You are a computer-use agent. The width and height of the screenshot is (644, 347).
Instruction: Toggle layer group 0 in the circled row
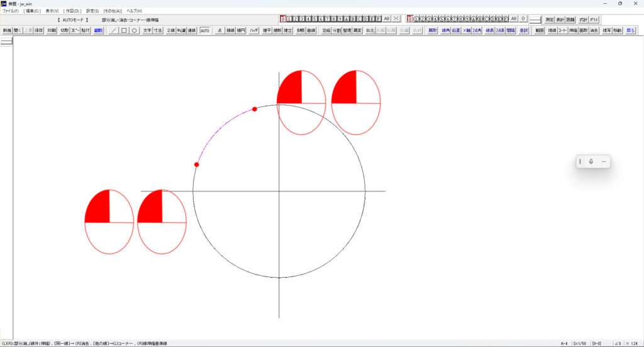pos(410,19)
